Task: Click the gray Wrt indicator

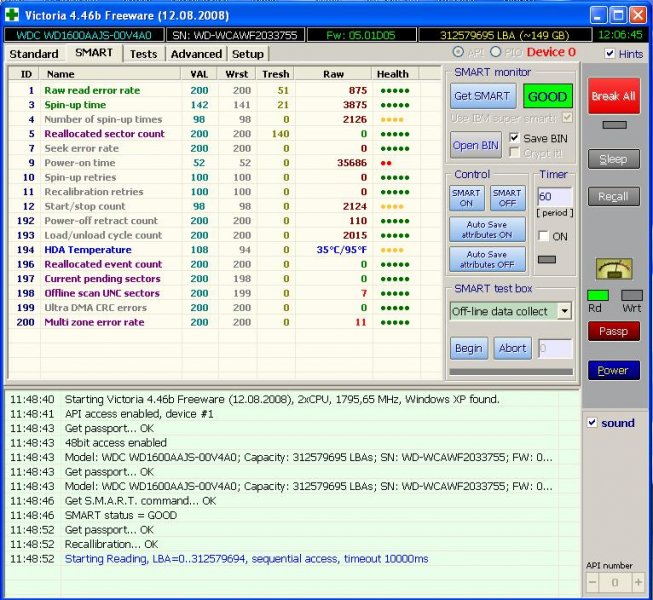Action: point(631,295)
